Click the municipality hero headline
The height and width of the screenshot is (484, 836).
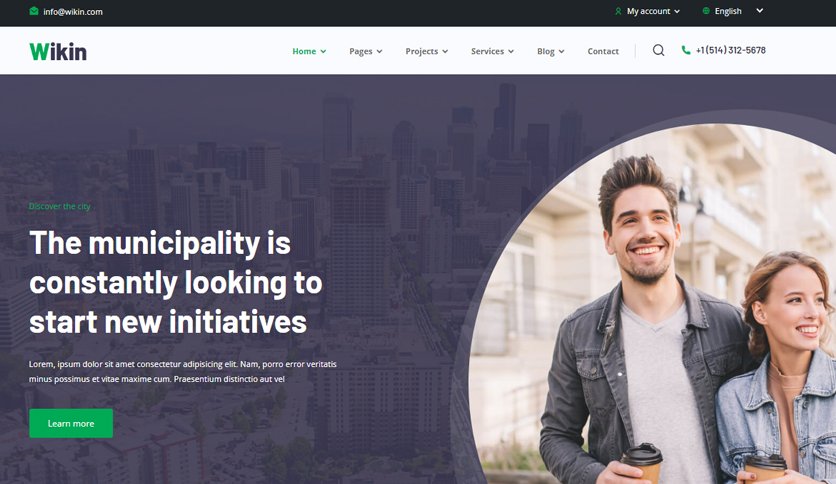(x=176, y=283)
